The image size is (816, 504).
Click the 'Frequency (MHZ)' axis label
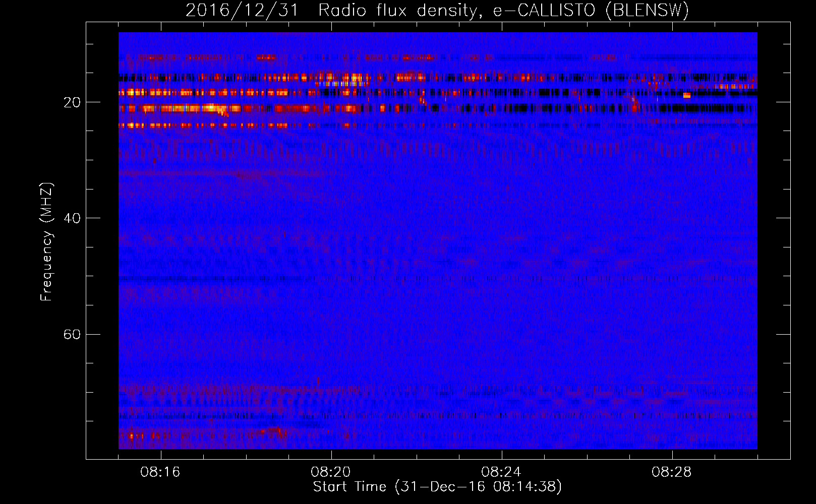(x=46, y=242)
